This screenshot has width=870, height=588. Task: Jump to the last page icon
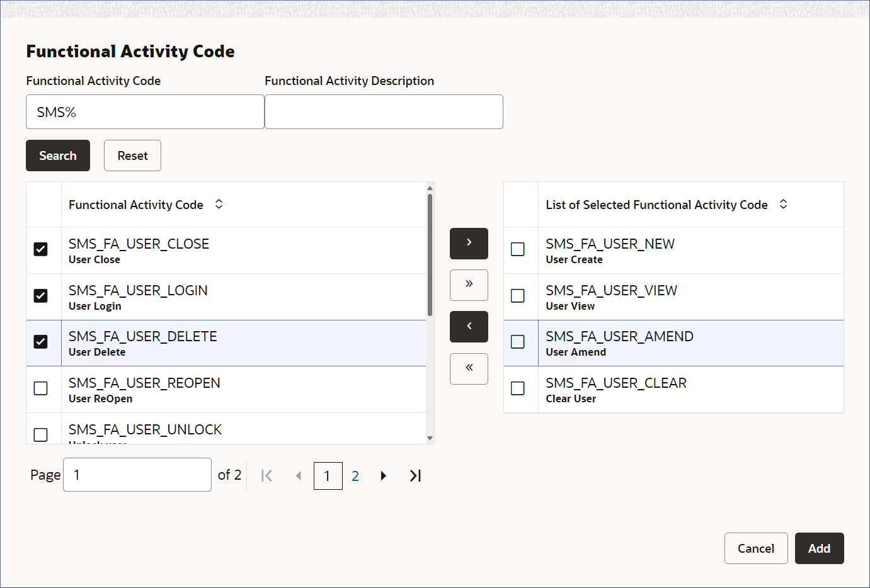point(415,476)
